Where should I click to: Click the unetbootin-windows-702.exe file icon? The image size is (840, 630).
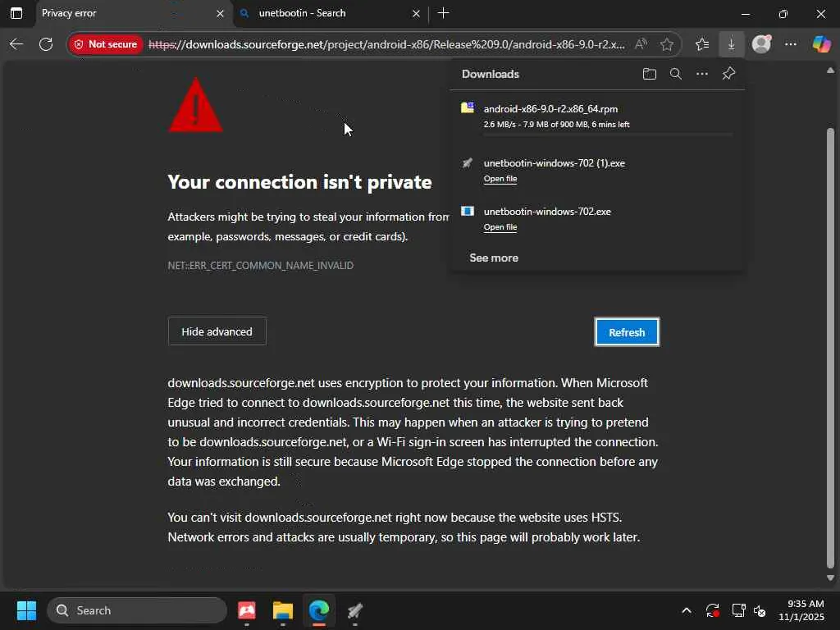tap(468, 211)
